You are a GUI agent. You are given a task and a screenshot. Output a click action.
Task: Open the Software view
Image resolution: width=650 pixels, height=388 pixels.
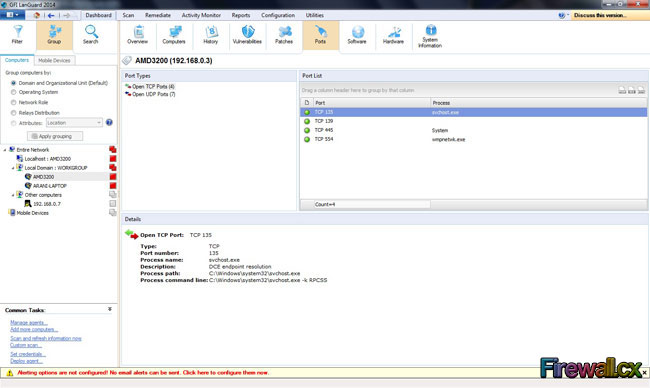pos(357,35)
